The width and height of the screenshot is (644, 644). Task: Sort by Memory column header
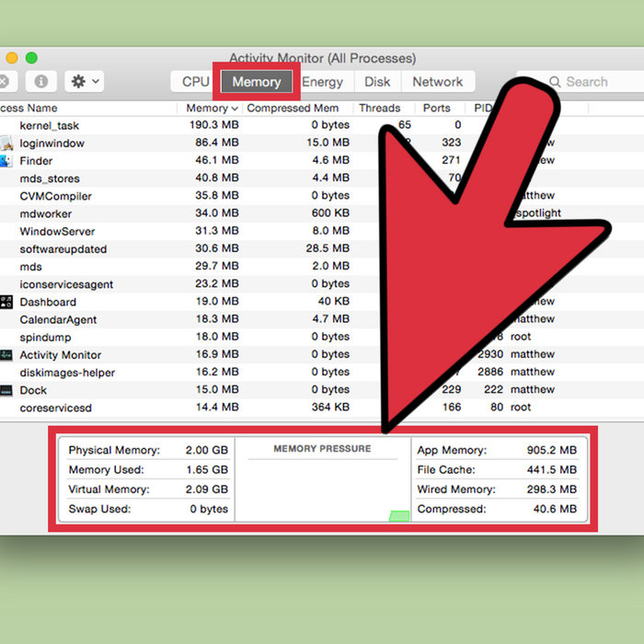click(x=210, y=108)
